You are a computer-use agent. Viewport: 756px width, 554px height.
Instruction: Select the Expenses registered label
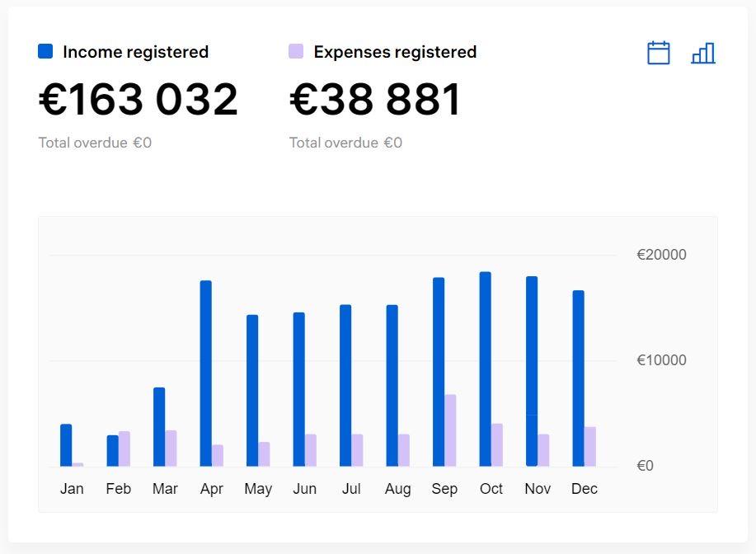(395, 52)
